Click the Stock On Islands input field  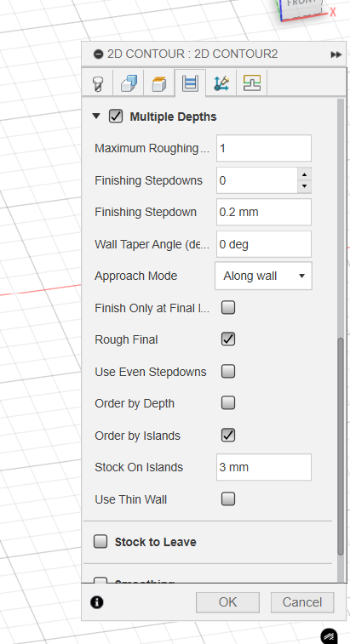click(264, 467)
